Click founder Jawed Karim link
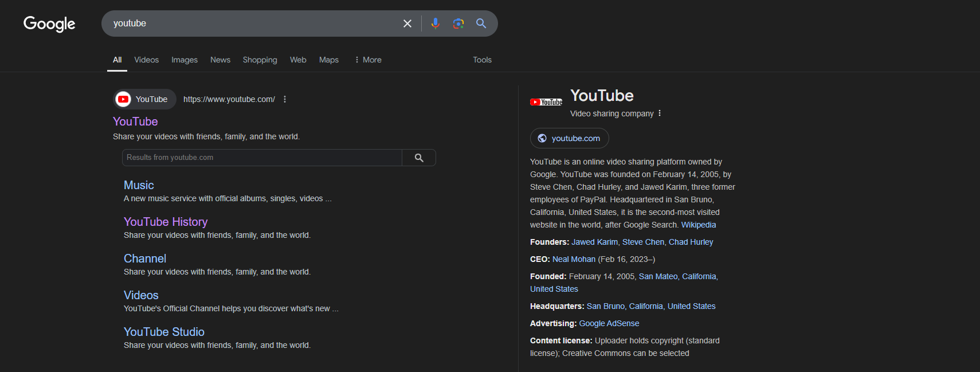Viewport: 980px width, 372px height. pyautogui.click(x=594, y=242)
